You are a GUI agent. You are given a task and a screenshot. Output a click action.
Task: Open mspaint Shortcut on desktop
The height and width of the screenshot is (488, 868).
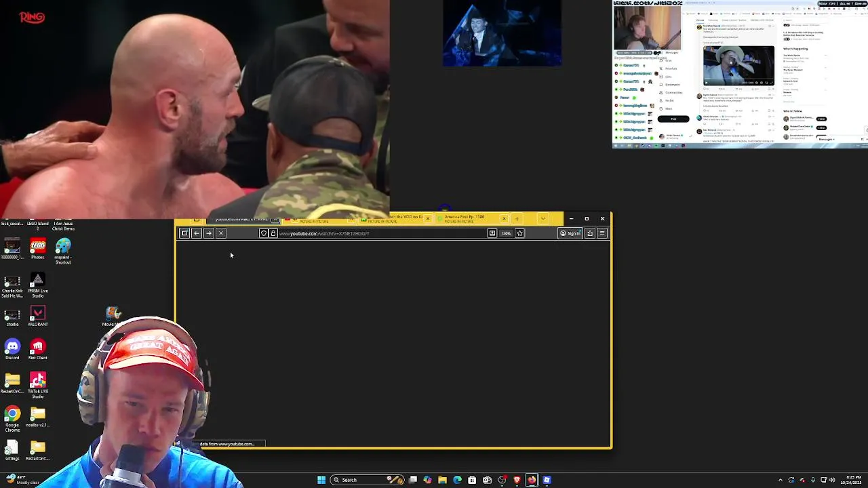63,251
